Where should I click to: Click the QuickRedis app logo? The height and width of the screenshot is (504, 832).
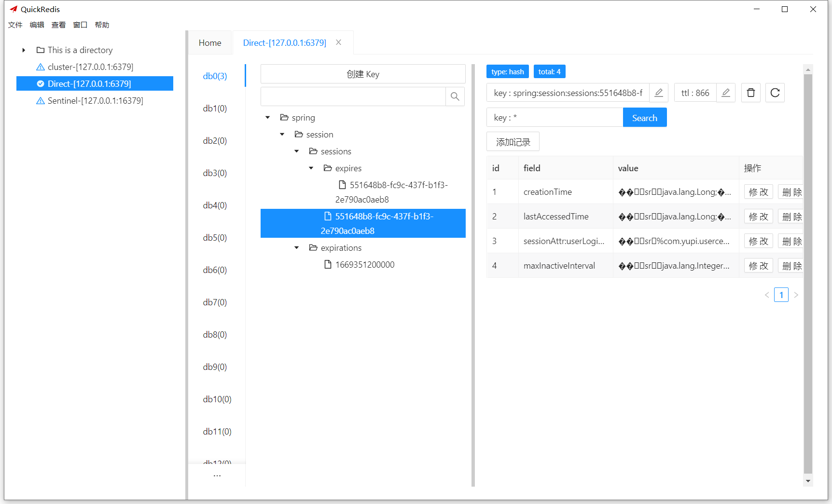pos(14,9)
